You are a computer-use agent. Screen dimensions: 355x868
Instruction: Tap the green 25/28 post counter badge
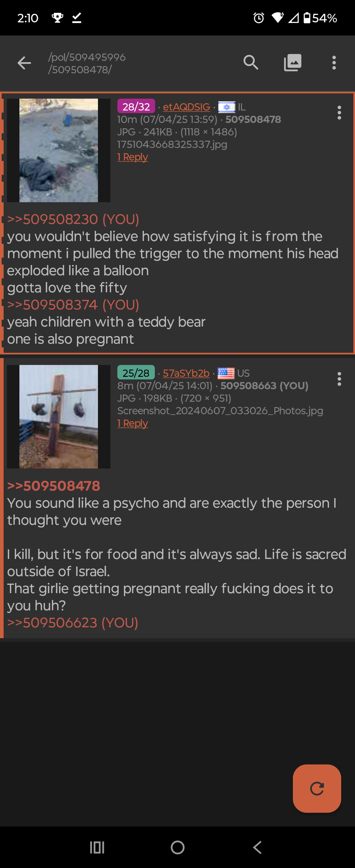pos(136,372)
